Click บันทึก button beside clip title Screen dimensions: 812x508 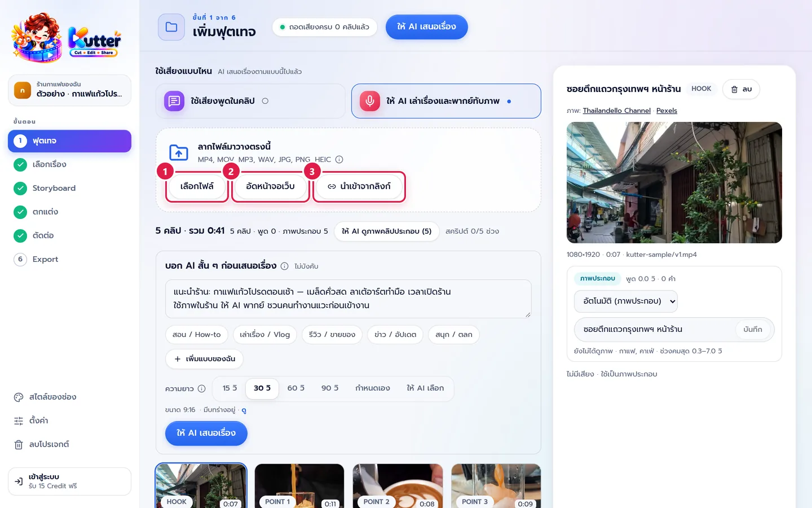click(753, 330)
